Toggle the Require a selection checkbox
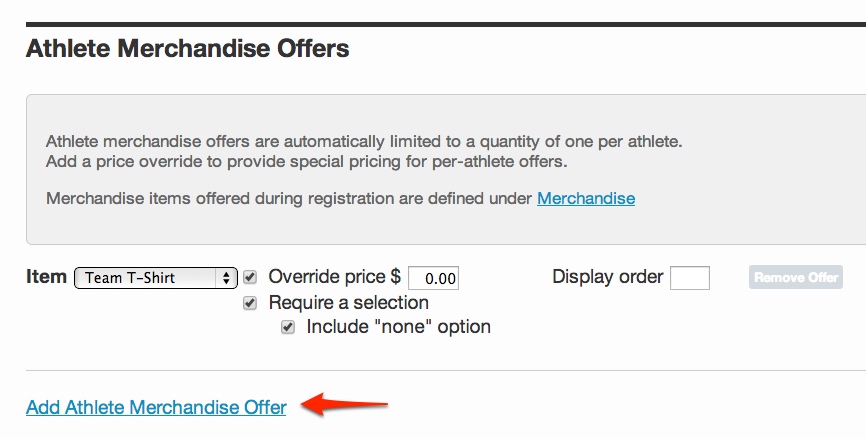This screenshot has height=439, width=866. coord(250,303)
